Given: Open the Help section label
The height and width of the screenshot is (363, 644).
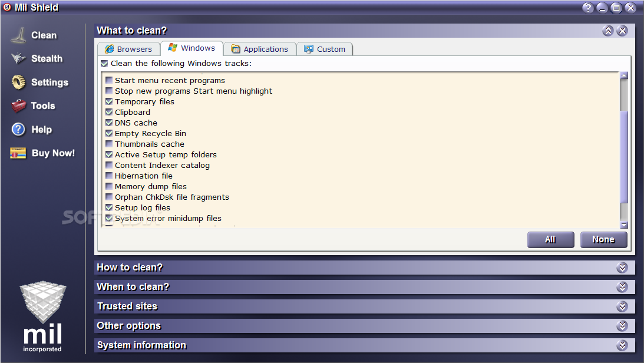Looking at the screenshot, I should point(41,130).
